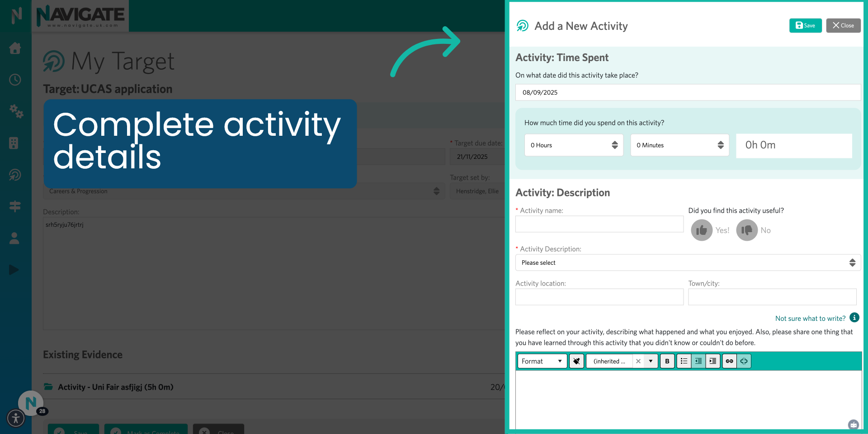868x434 pixels.
Task: Click the Not sure what to write link
Action: coord(810,318)
